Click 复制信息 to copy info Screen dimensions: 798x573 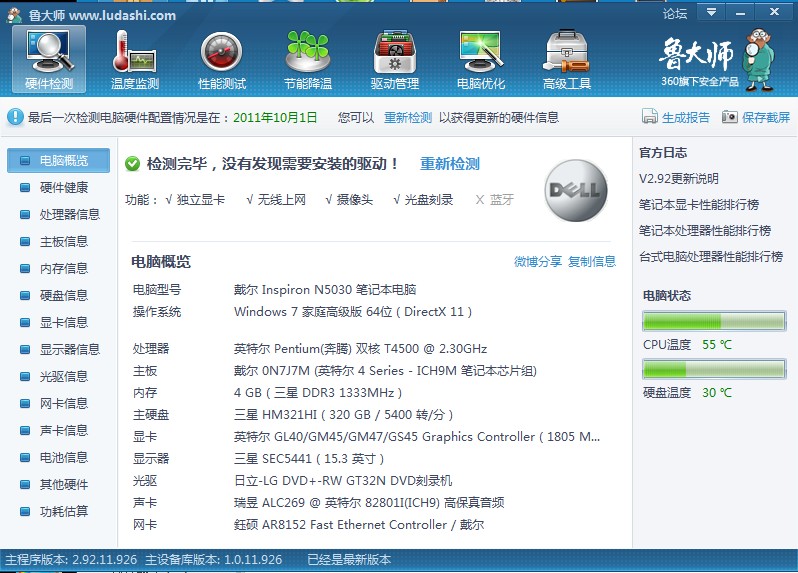[x=592, y=262]
